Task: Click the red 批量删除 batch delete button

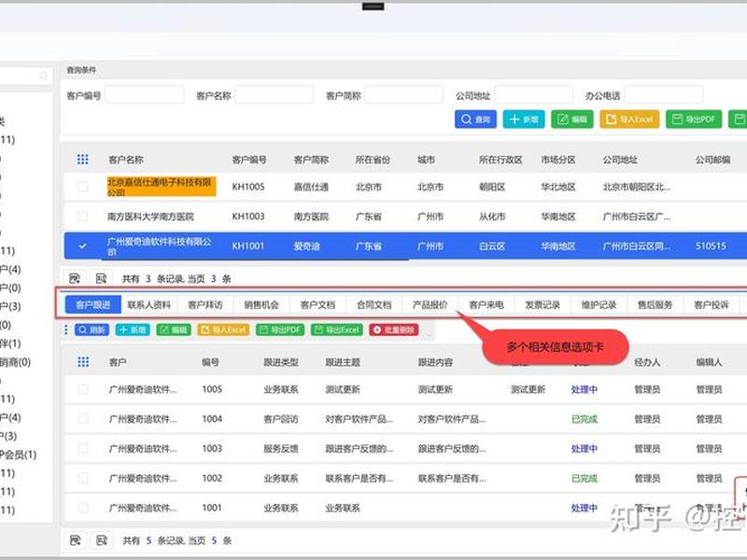Action: [394, 329]
